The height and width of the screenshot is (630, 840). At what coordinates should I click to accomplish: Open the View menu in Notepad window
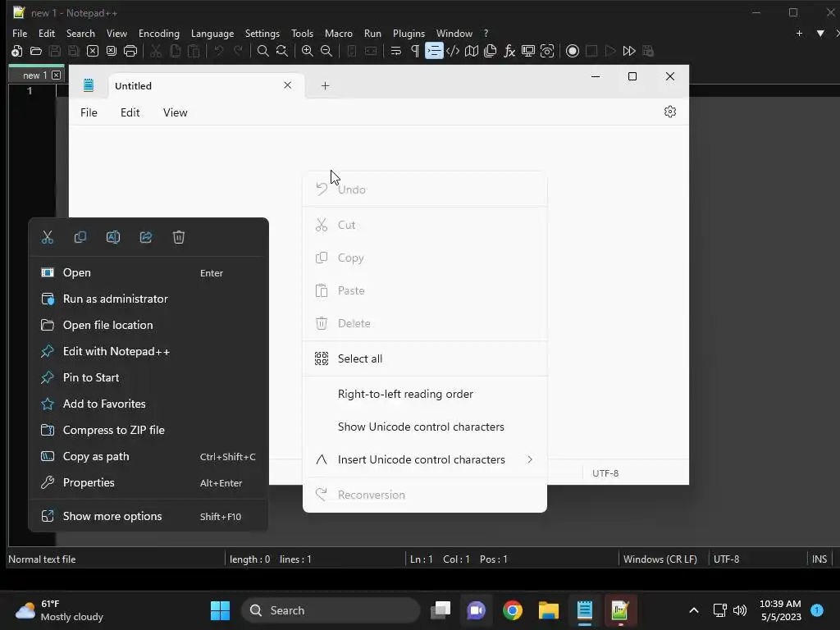pos(176,112)
